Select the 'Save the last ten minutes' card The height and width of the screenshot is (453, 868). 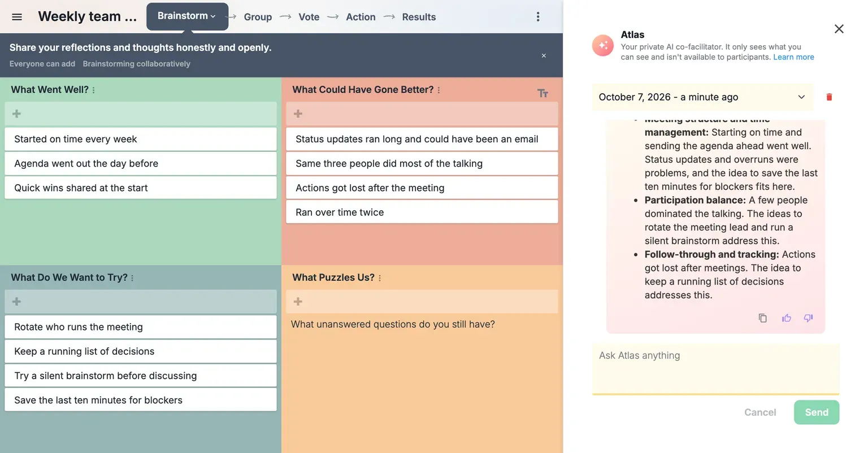[141, 400]
